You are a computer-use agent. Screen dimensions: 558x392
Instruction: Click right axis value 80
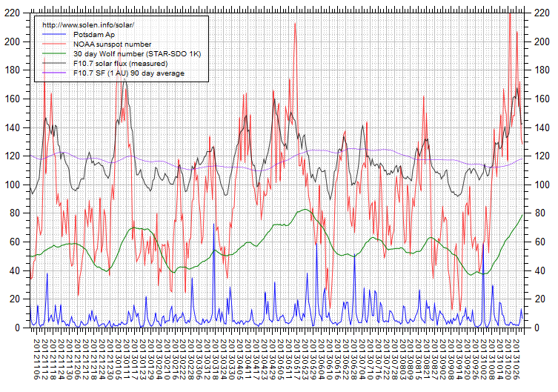coord(539,213)
